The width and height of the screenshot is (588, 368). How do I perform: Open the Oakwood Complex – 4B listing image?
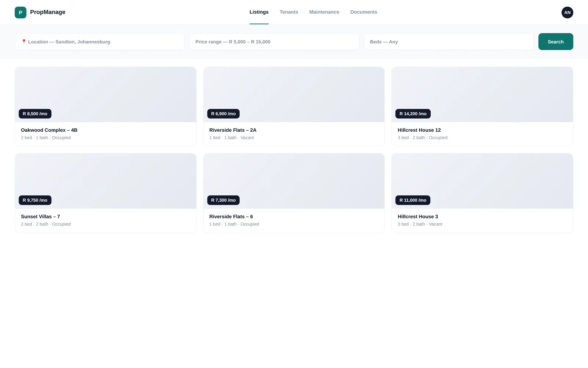105,95
